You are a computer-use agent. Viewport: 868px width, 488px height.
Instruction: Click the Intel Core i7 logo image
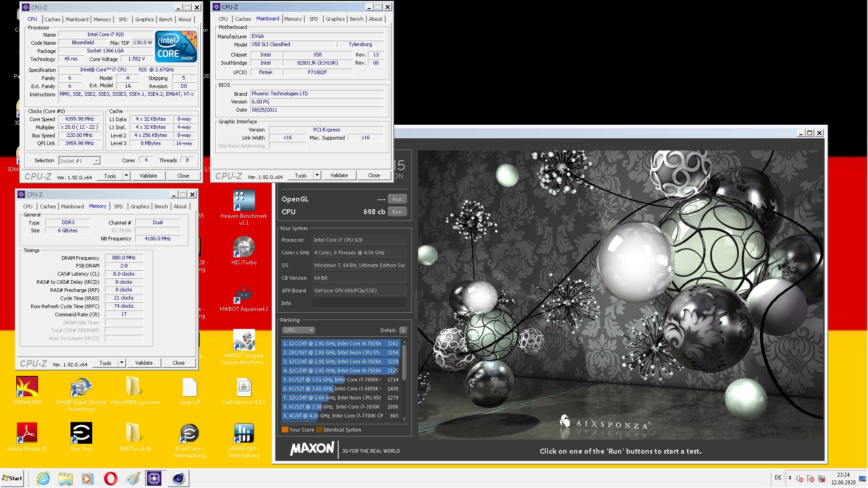click(176, 47)
